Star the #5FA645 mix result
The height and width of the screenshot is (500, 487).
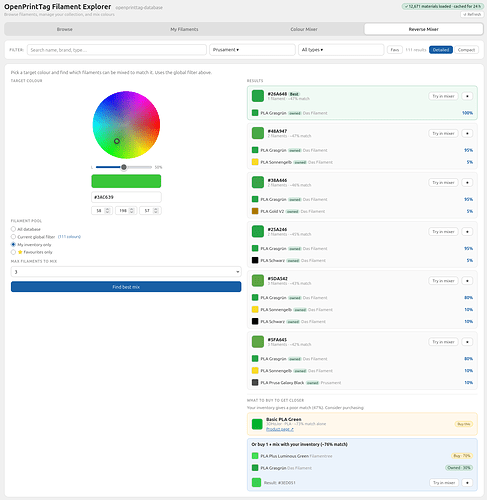pyautogui.click(x=467, y=342)
